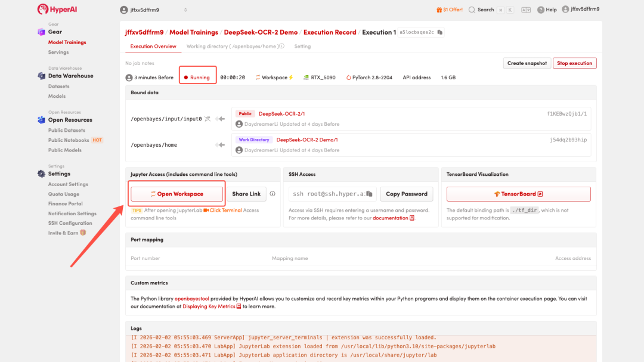Screen dimensions: 644x362
Task: Select Public Notebooks in sidebar
Action: [69, 140]
